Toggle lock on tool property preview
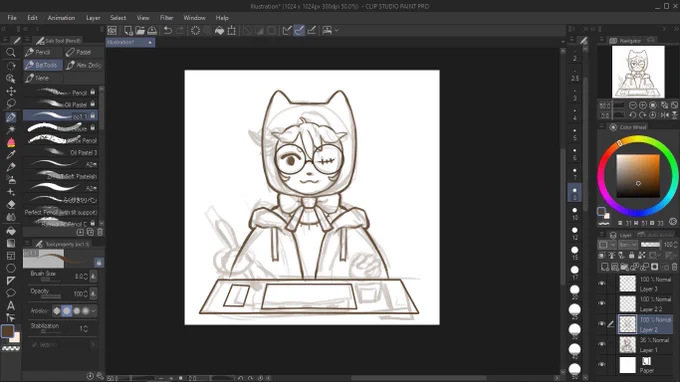680x382 pixels. [x=99, y=263]
